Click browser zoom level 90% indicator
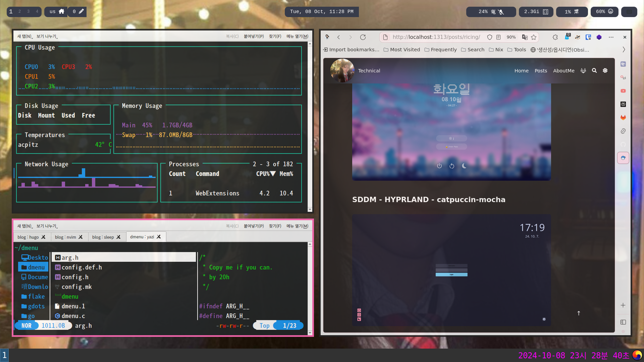 point(511,37)
